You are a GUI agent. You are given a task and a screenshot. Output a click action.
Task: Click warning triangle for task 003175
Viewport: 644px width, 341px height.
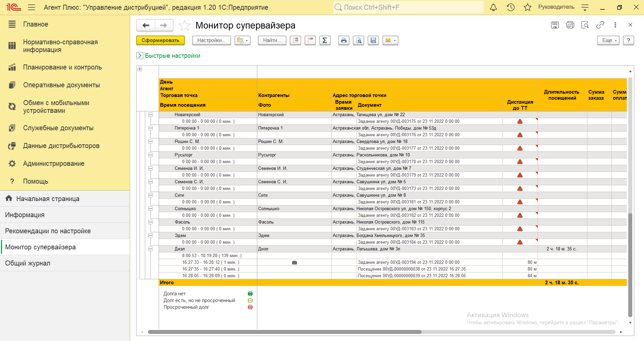point(520,121)
